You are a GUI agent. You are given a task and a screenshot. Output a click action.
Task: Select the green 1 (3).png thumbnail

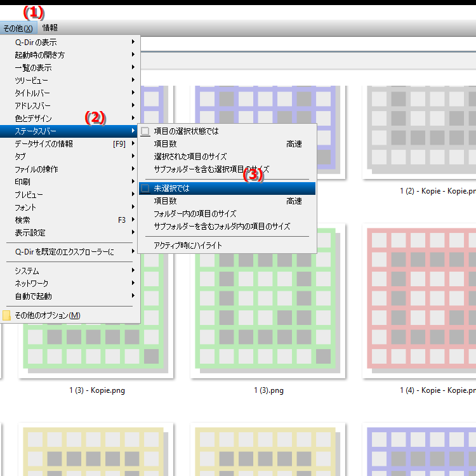[268, 315]
